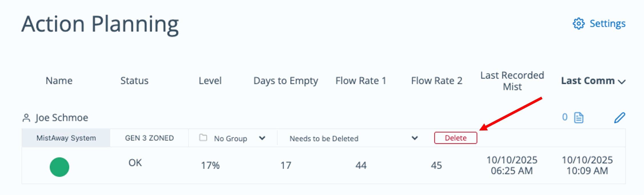Click the GEN 3 ZONED label
Viewport: 644px width, 195px height.
point(149,138)
